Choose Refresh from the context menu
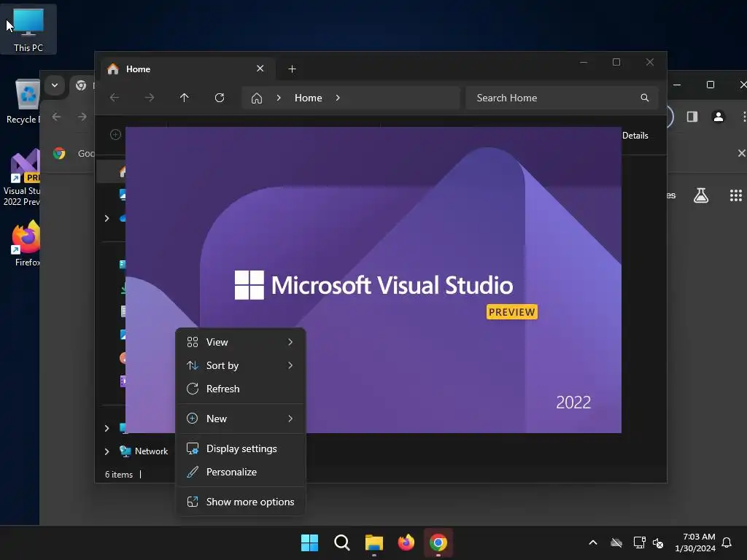The height and width of the screenshot is (560, 747). pyautogui.click(x=241, y=389)
